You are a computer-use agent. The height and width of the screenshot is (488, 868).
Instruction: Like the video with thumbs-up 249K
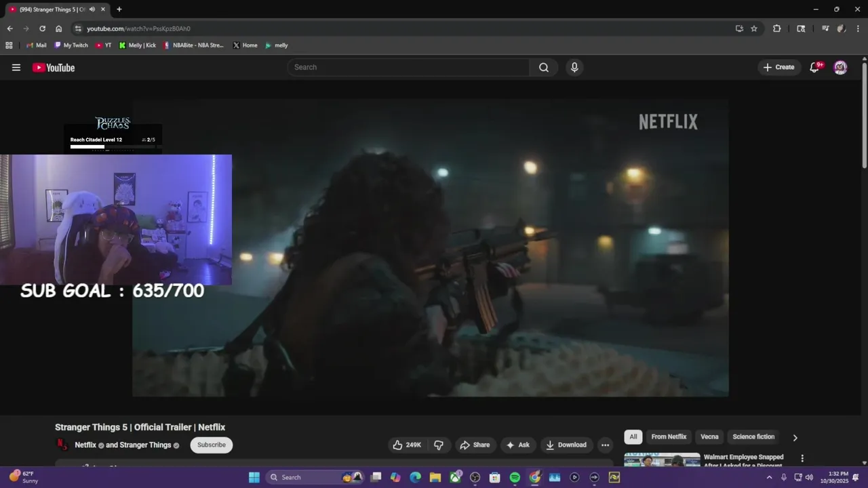[406, 445]
